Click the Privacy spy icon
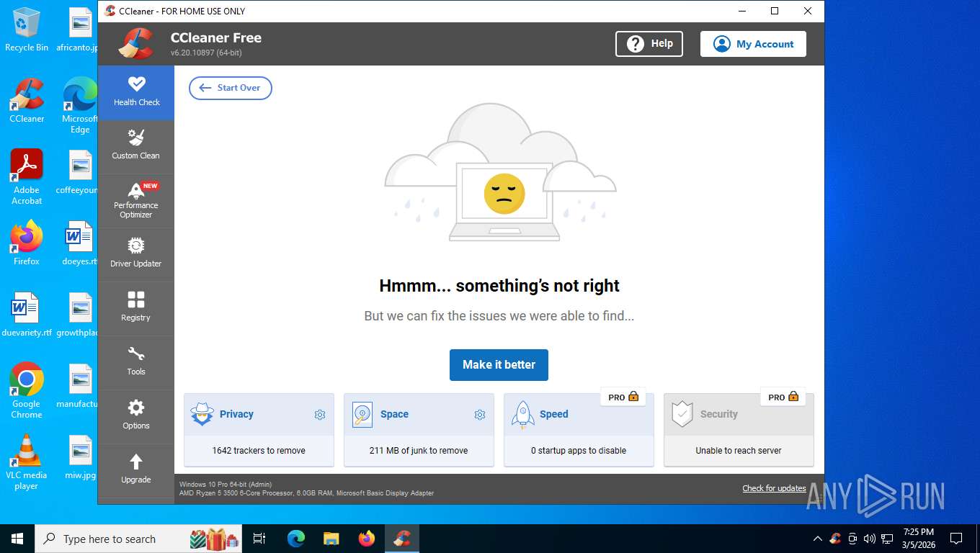This screenshot has height=553, width=980. click(x=202, y=414)
